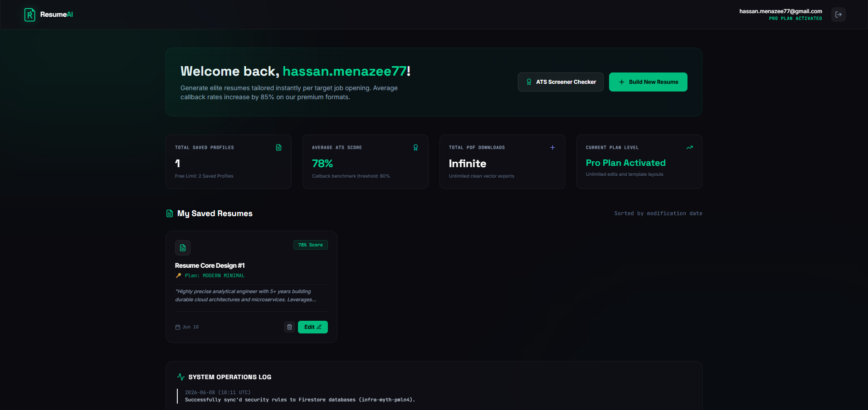The height and width of the screenshot is (410, 868).
Task: Click the resume summary excerpt text
Action: coord(246,295)
